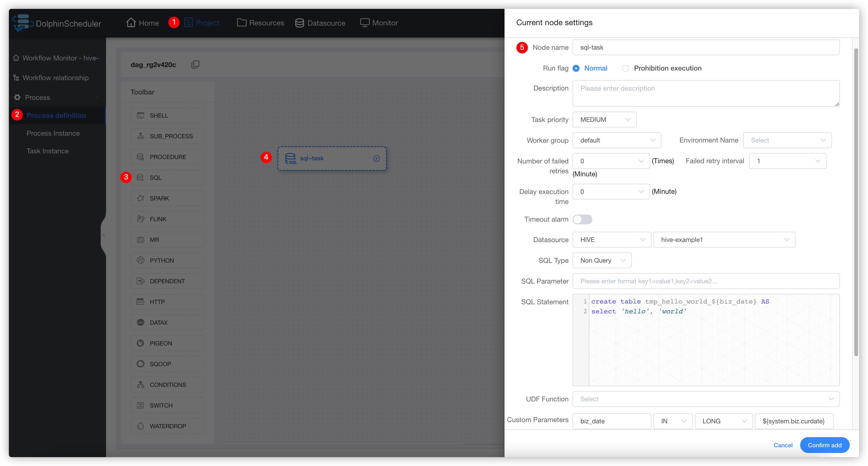Select the Normal run flag option
The width and height of the screenshot is (868, 466).
pyautogui.click(x=577, y=68)
